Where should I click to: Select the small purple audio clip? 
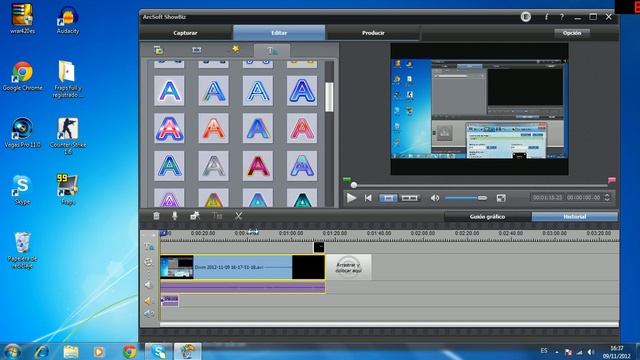click(x=169, y=301)
